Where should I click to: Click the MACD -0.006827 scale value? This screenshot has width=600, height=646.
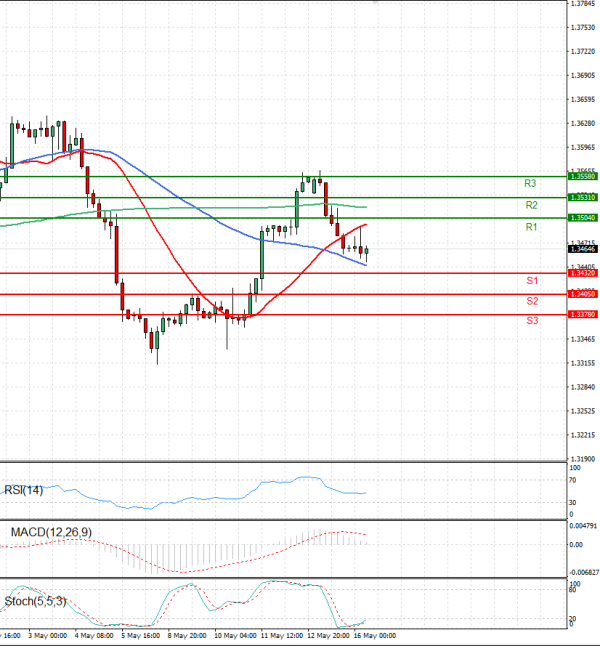click(x=584, y=573)
